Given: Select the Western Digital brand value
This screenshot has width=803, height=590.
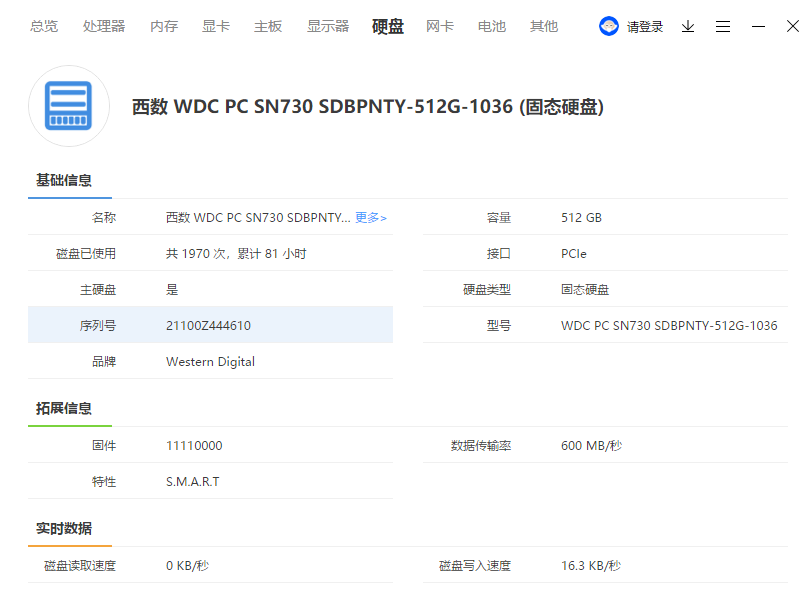Looking at the screenshot, I should coord(210,362).
